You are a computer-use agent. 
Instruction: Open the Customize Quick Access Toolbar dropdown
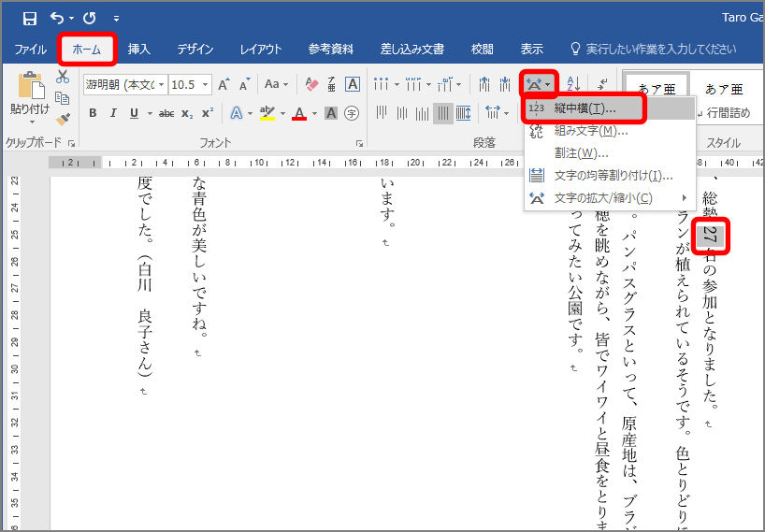(116, 19)
